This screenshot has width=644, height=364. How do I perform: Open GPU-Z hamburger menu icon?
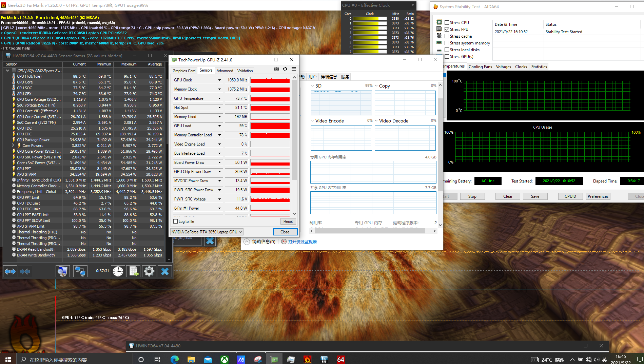(x=294, y=69)
